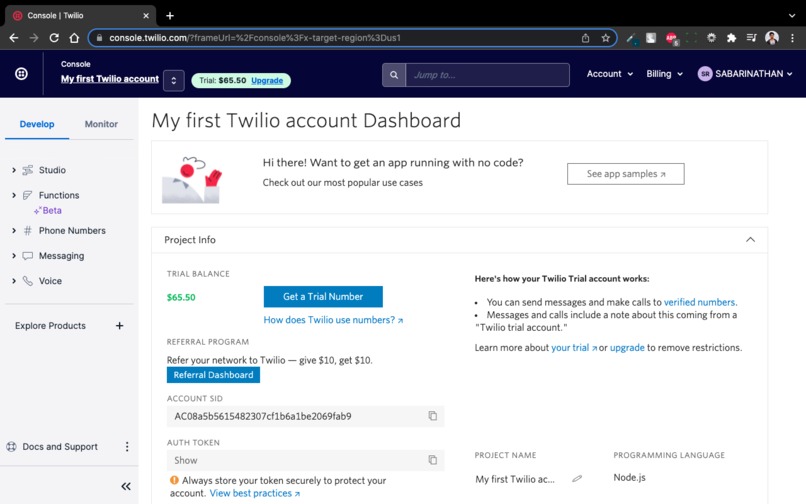Click the browser home icon
This screenshot has height=504, width=806.
pyautogui.click(x=74, y=38)
